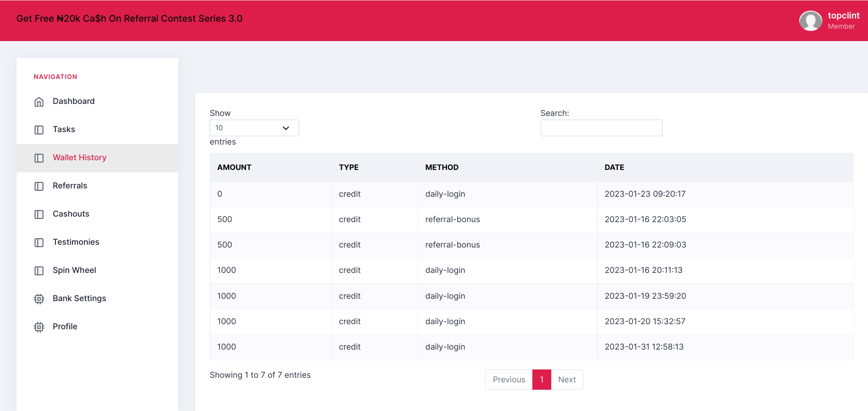This screenshot has width=868, height=411.
Task: Click the Spin Wheel sidebar icon
Action: [x=39, y=271]
